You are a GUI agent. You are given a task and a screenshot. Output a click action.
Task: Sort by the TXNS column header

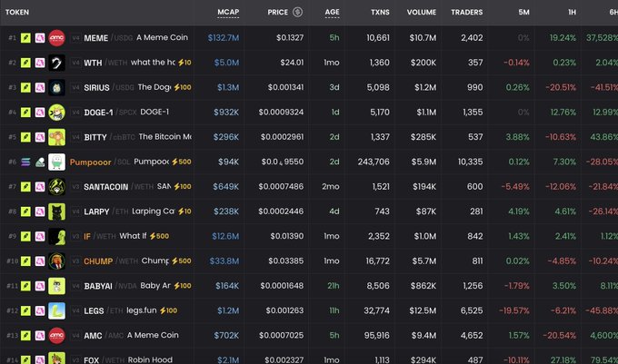380,12
